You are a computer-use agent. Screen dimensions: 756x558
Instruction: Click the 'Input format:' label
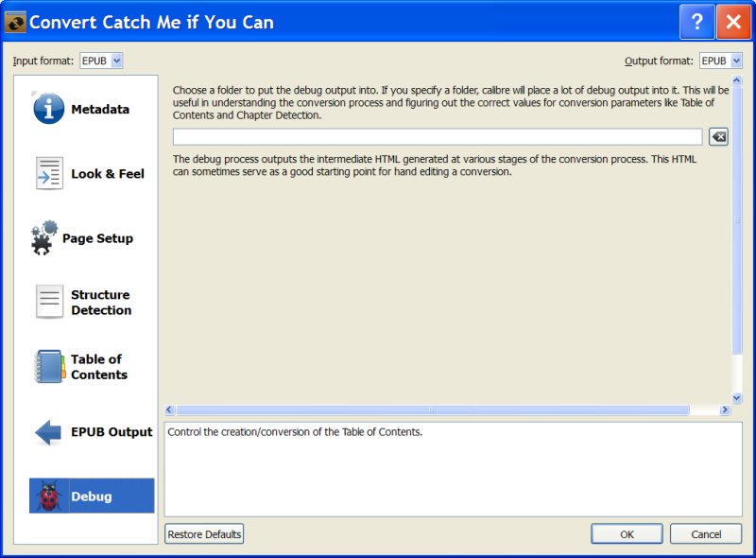coord(43,61)
